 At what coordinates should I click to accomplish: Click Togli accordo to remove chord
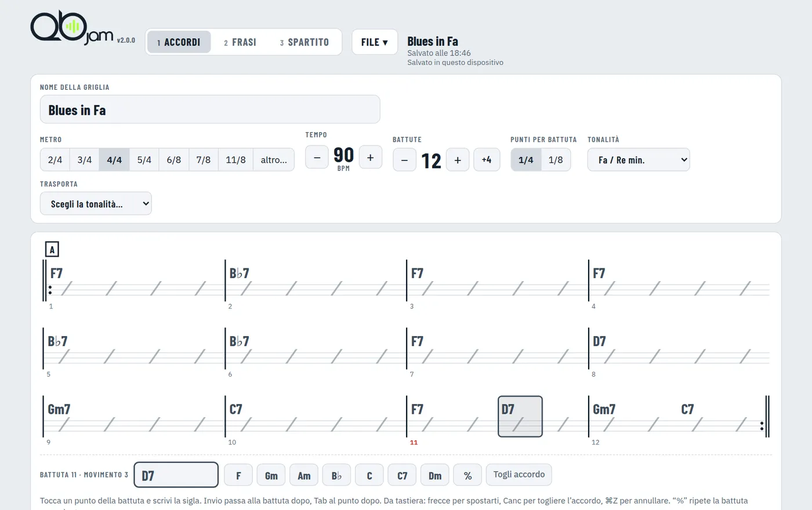[x=519, y=475]
